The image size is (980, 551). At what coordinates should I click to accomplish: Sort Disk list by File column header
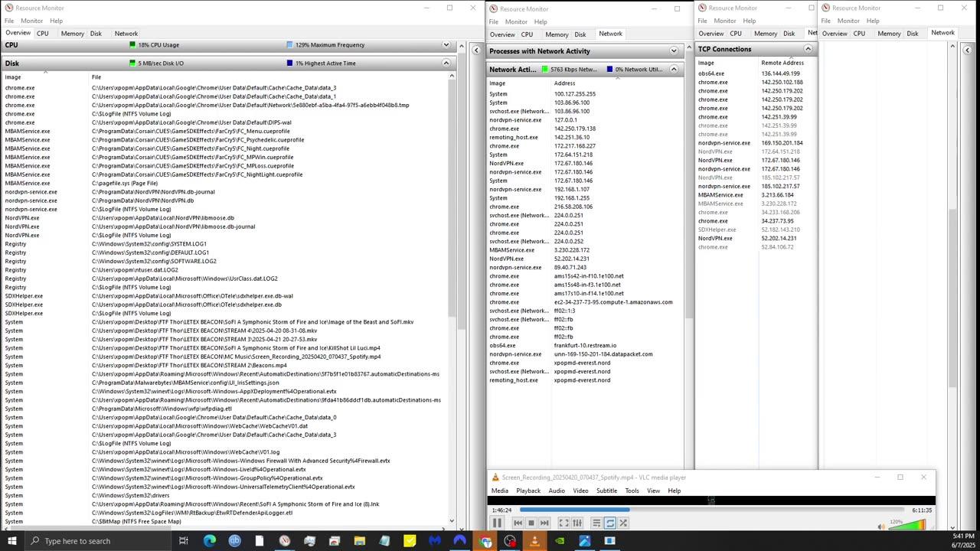click(268, 77)
